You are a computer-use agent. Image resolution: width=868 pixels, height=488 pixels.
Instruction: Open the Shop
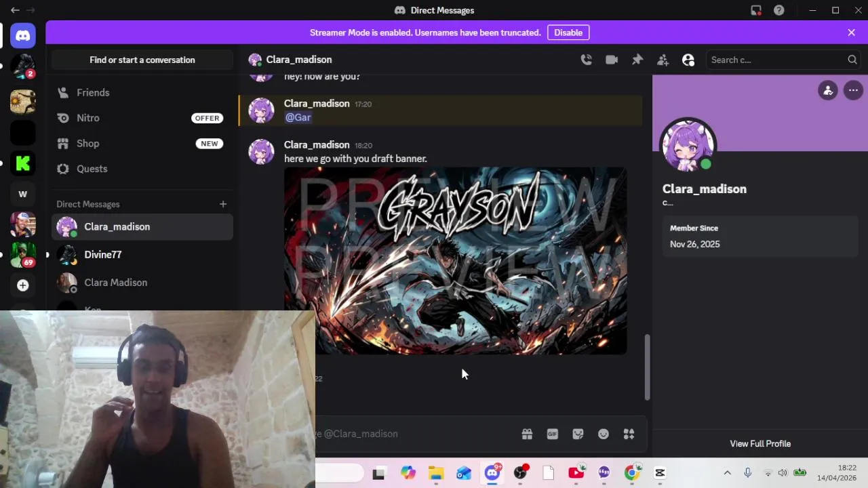coord(142,143)
